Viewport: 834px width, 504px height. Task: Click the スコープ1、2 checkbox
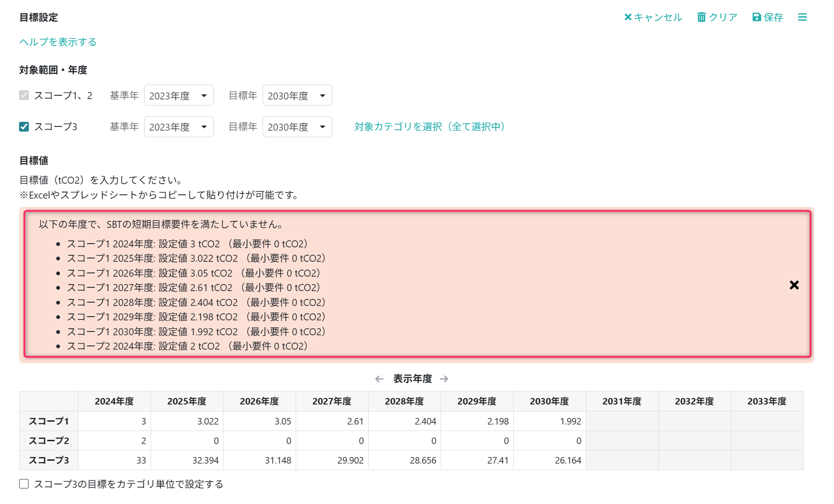24,95
